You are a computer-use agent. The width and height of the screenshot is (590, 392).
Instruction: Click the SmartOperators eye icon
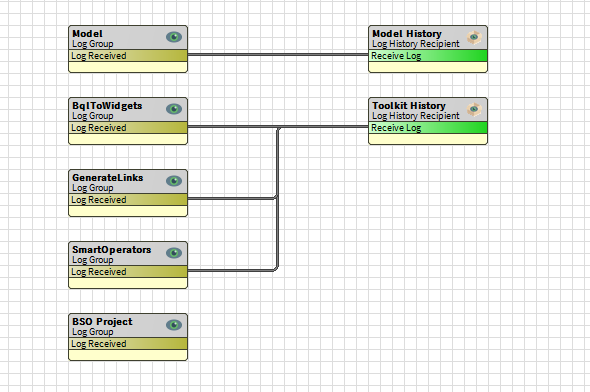point(174,253)
